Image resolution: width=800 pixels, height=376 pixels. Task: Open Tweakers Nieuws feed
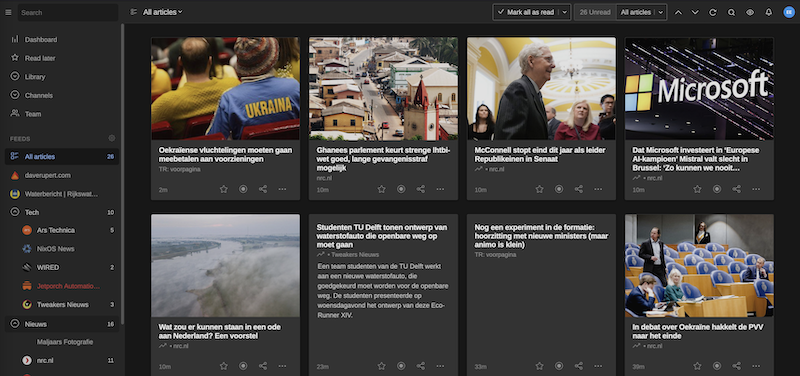click(62, 305)
